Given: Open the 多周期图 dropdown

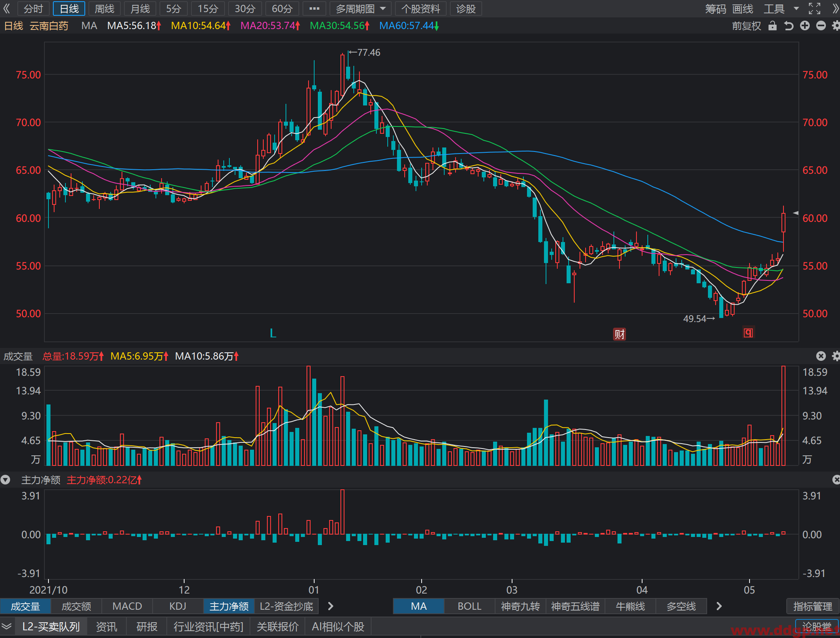Looking at the screenshot, I should click(x=360, y=8).
